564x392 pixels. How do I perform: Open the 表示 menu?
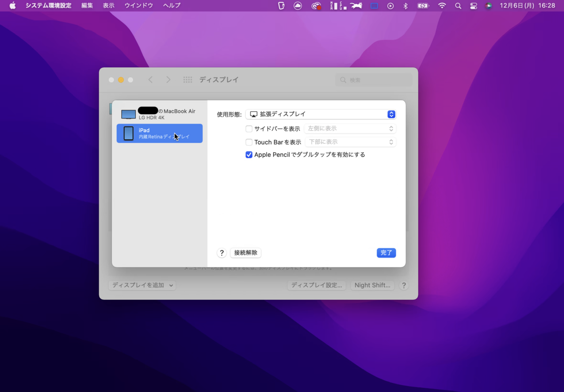point(109,6)
